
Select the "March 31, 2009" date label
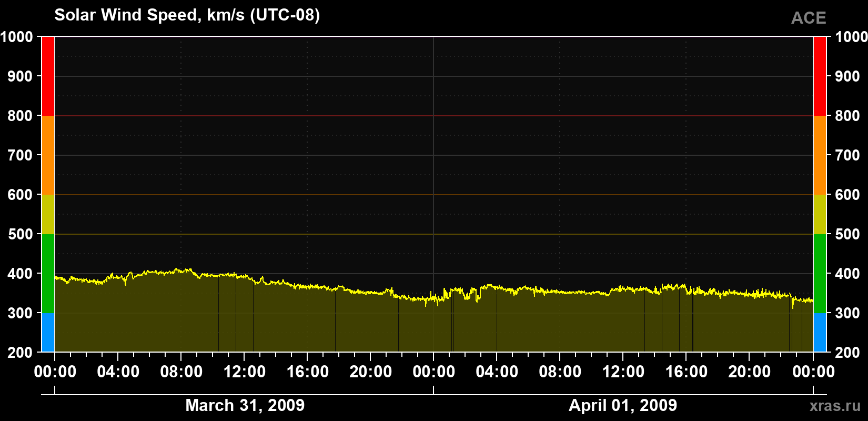coord(245,405)
